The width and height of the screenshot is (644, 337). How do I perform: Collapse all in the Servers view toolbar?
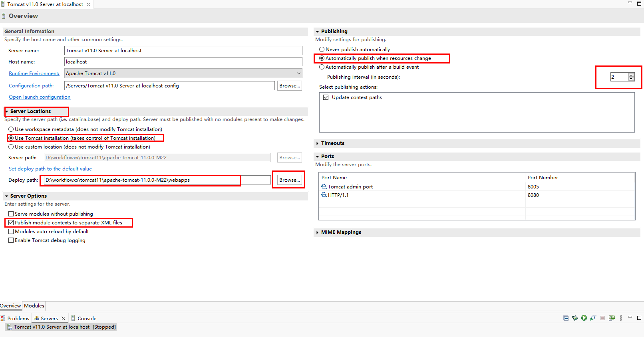pyautogui.click(x=566, y=318)
